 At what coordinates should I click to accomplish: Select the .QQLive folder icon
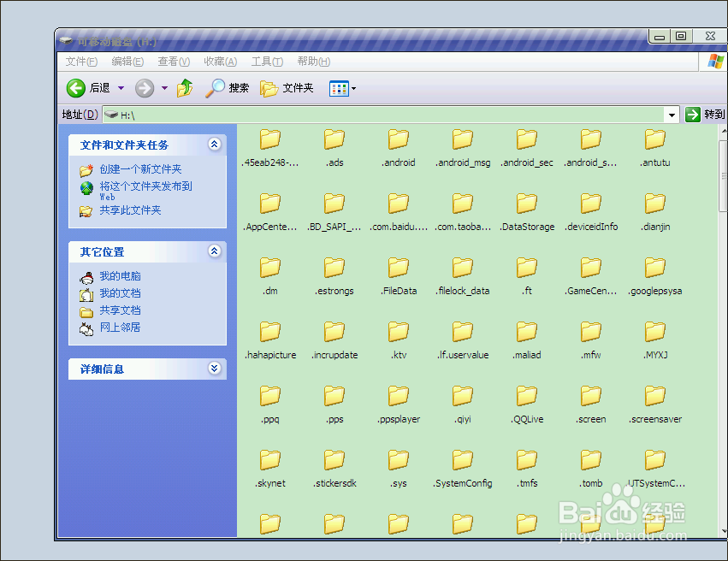(526, 395)
